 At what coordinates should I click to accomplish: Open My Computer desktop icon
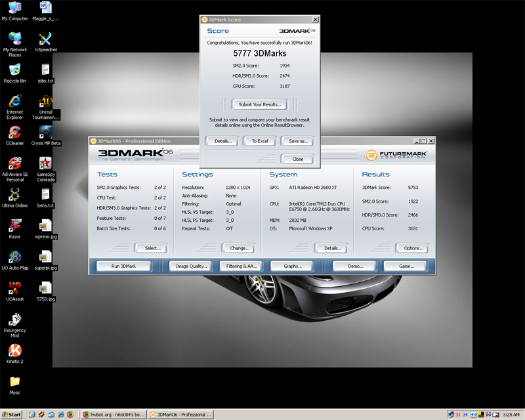point(14,11)
